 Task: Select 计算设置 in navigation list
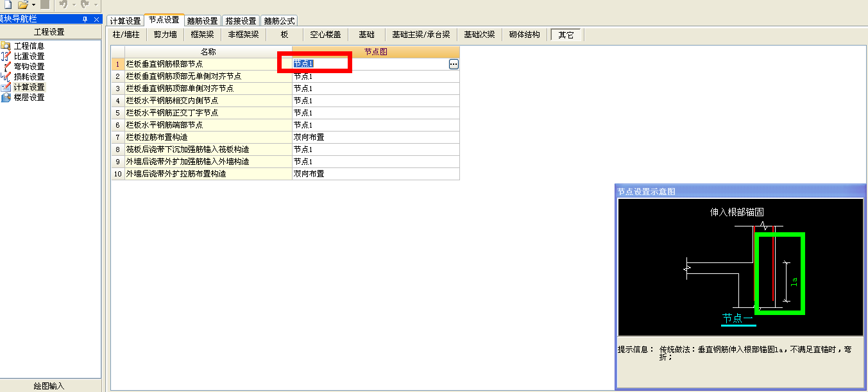[30, 87]
